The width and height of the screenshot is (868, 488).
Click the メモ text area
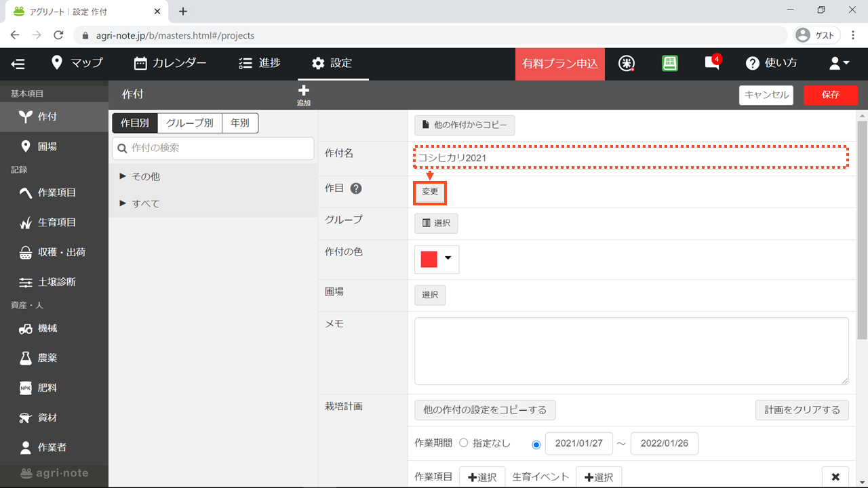[x=631, y=351]
